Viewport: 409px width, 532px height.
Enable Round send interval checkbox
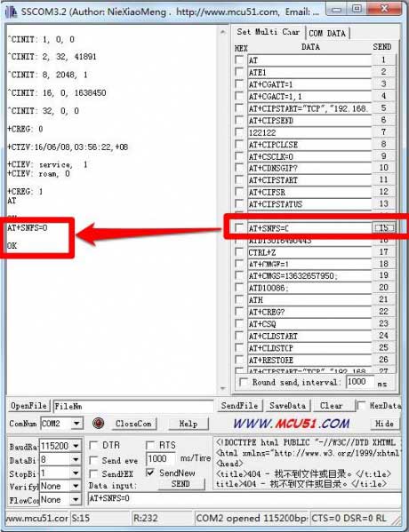pyautogui.click(x=244, y=383)
